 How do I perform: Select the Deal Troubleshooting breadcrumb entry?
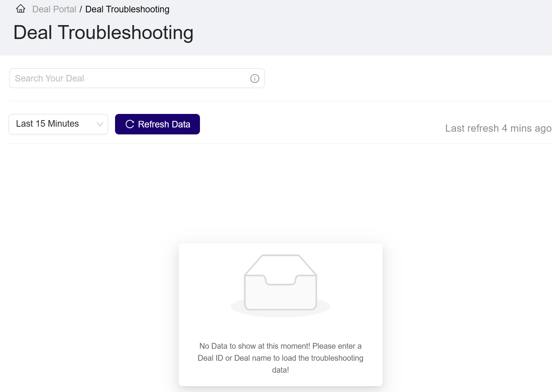tap(127, 9)
